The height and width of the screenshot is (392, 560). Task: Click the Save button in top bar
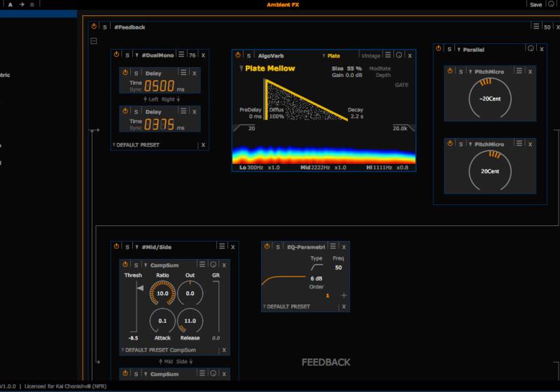pyautogui.click(x=535, y=4)
